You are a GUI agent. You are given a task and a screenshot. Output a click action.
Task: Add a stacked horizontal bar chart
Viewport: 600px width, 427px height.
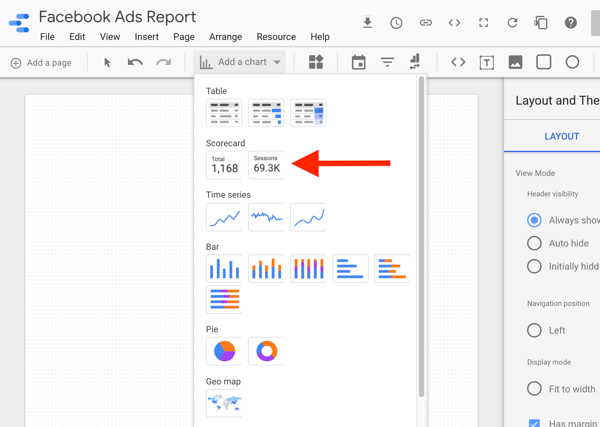coord(392,269)
